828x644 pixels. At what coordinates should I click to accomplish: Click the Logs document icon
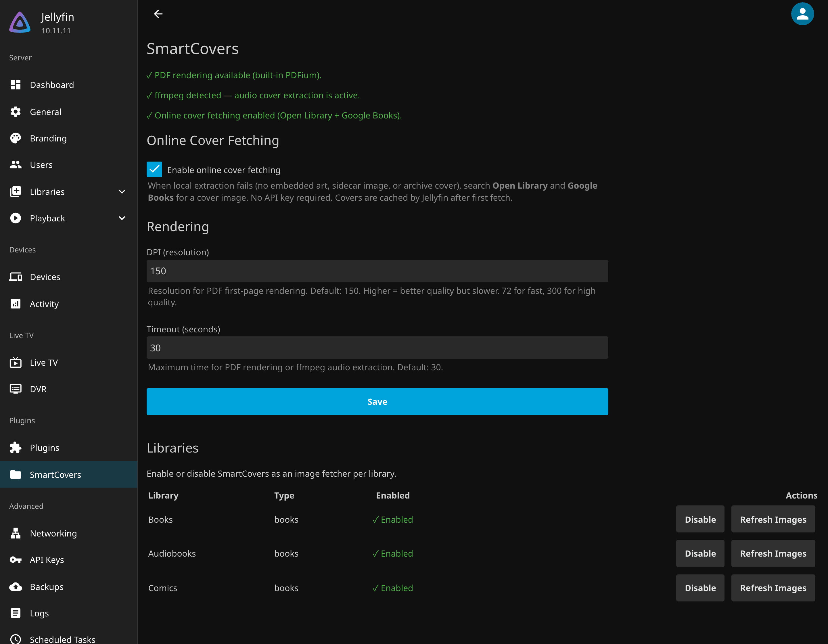pyautogui.click(x=16, y=613)
